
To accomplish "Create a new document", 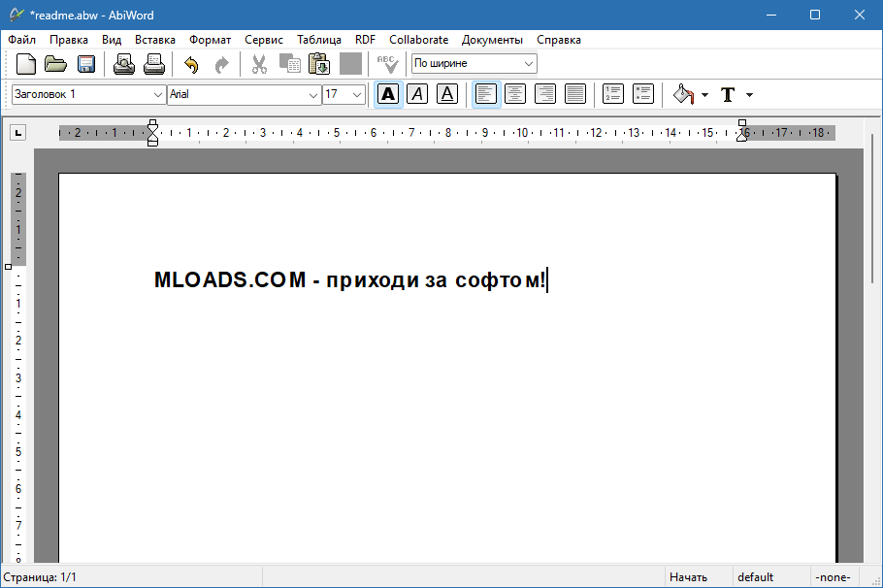I will click(25, 64).
